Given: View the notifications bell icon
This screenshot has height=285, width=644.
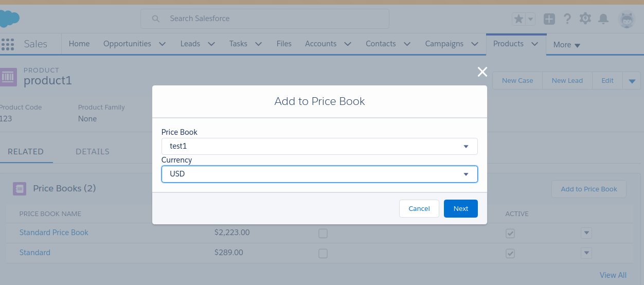Looking at the screenshot, I should point(603,19).
